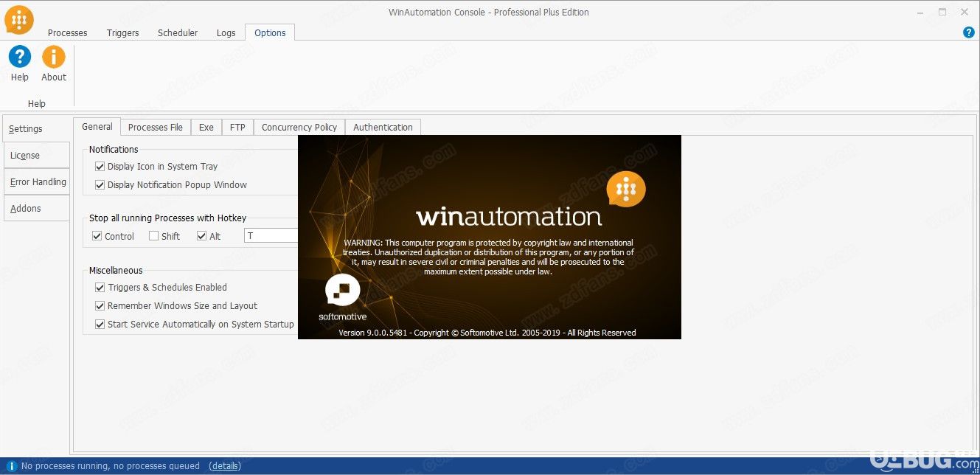This screenshot has height=475, width=980.
Task: Click the blue help question mark at top right
Action: 969,32
